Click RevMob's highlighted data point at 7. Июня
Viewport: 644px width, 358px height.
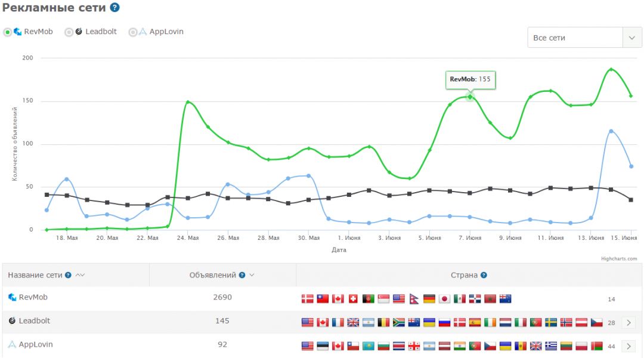[470, 97]
